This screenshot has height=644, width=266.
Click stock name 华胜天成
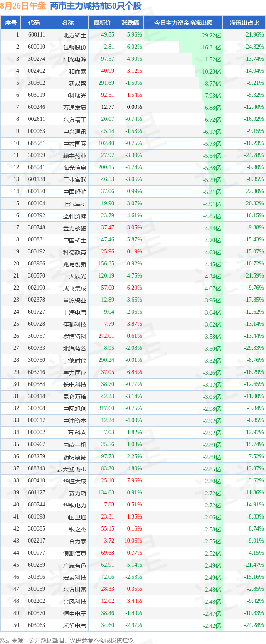pyautogui.click(x=75, y=481)
